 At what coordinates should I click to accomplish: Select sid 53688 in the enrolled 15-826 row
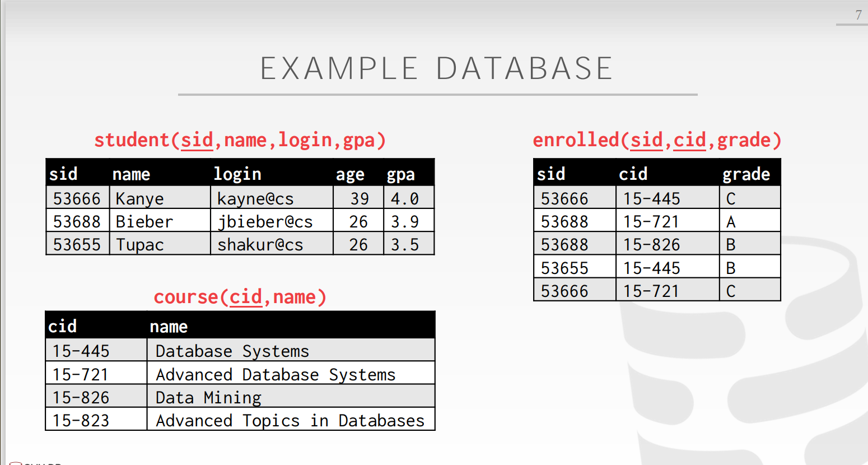[564, 245]
